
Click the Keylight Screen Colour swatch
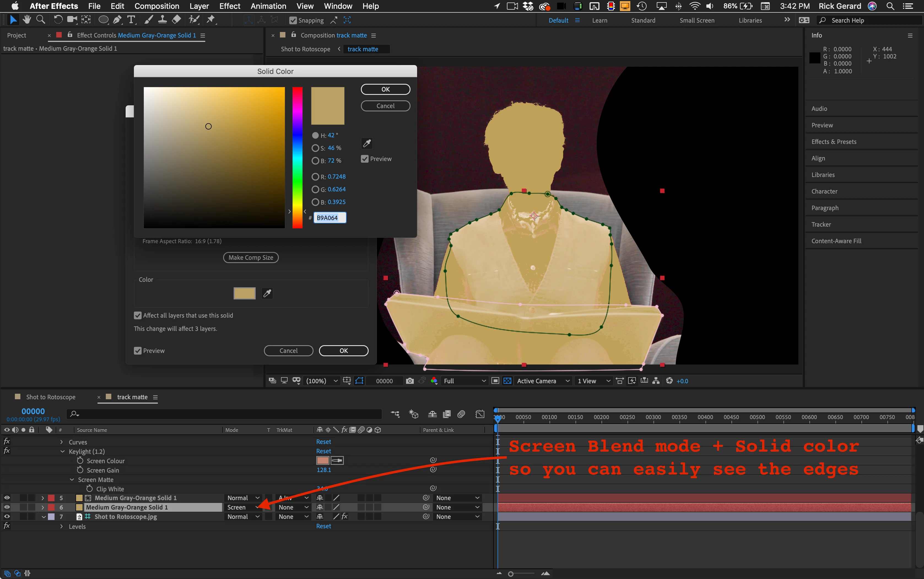(323, 460)
